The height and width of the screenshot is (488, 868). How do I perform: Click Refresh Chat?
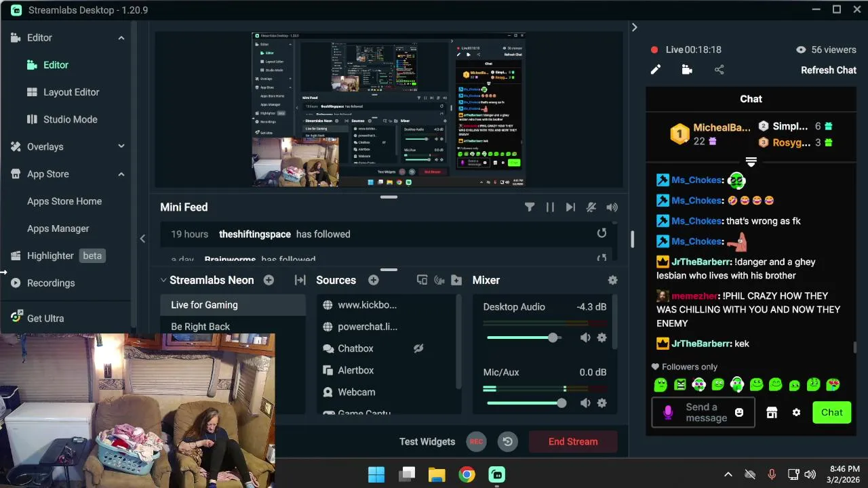point(829,70)
